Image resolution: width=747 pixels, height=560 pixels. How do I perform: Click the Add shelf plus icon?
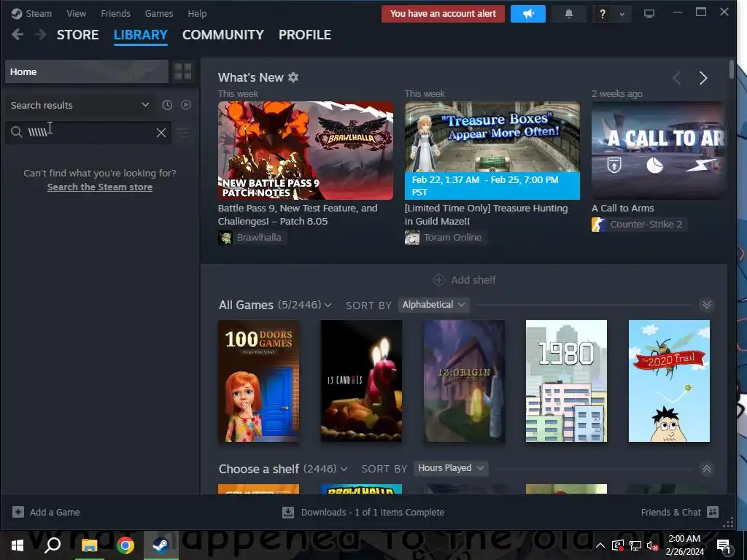point(438,280)
